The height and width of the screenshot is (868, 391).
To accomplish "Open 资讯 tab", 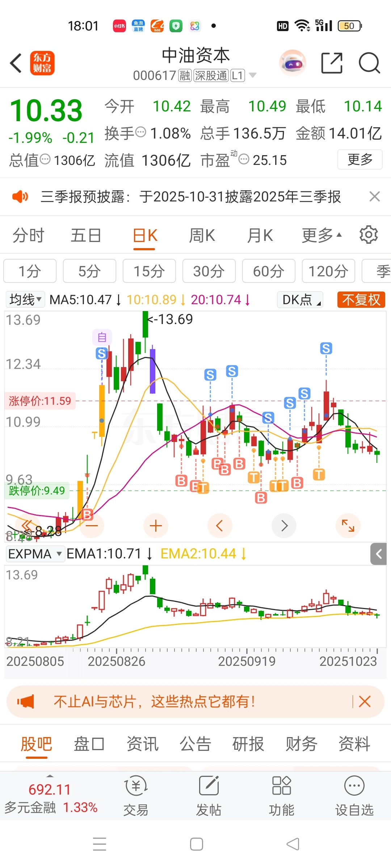I will tap(142, 744).
